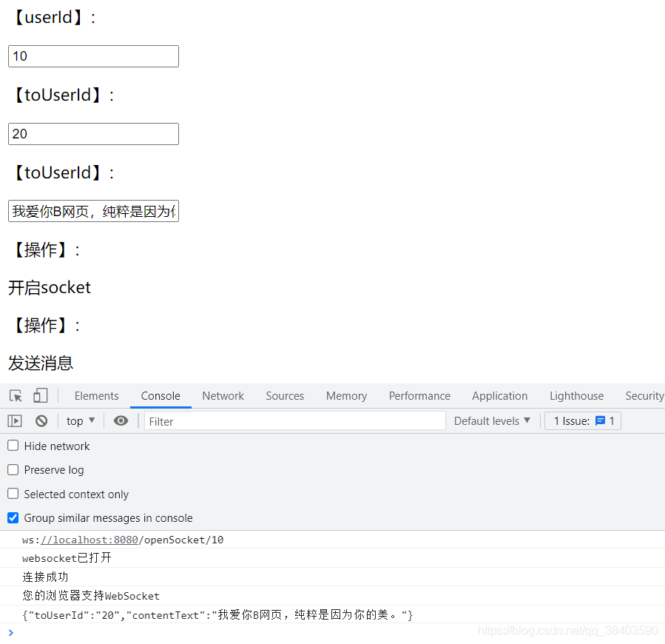Viewport: 665px width, 644px height.
Task: Open the top frame context dropdown
Action: [x=80, y=420]
